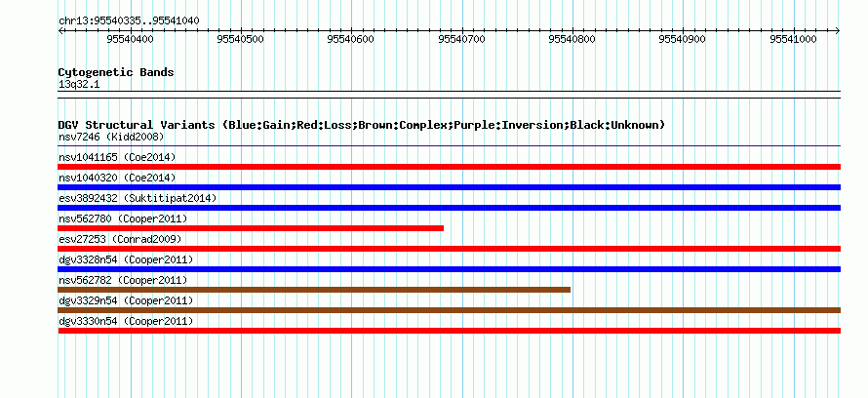Click ruler position 95540700

461,39
